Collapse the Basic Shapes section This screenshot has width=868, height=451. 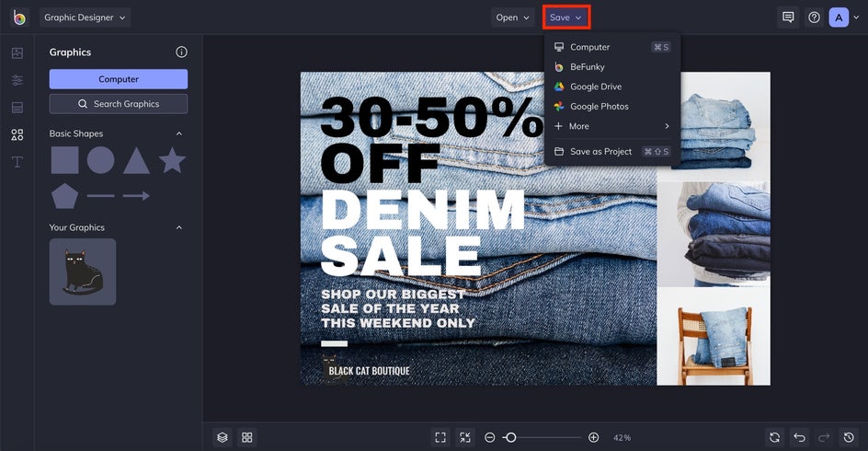pos(179,133)
